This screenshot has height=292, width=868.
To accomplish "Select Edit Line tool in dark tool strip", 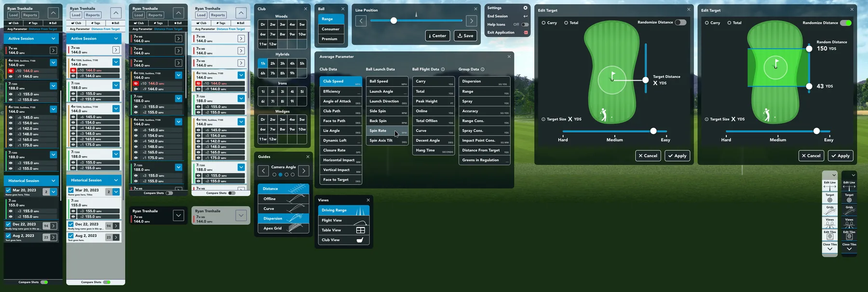I will coord(849,185).
